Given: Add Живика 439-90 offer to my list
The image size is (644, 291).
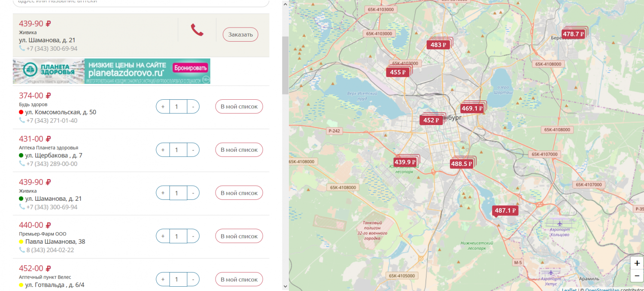Looking at the screenshot, I should pos(239,193).
